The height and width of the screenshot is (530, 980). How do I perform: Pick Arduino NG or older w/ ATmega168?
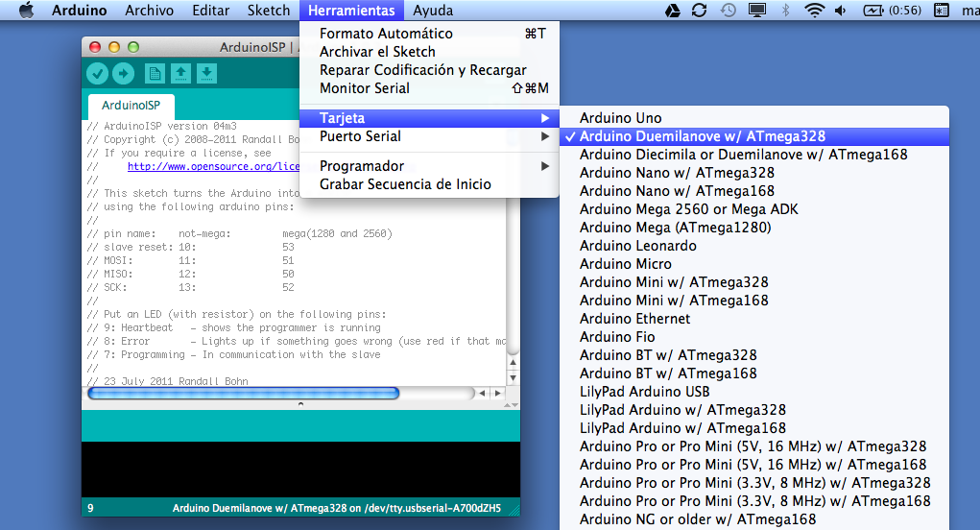(754, 519)
